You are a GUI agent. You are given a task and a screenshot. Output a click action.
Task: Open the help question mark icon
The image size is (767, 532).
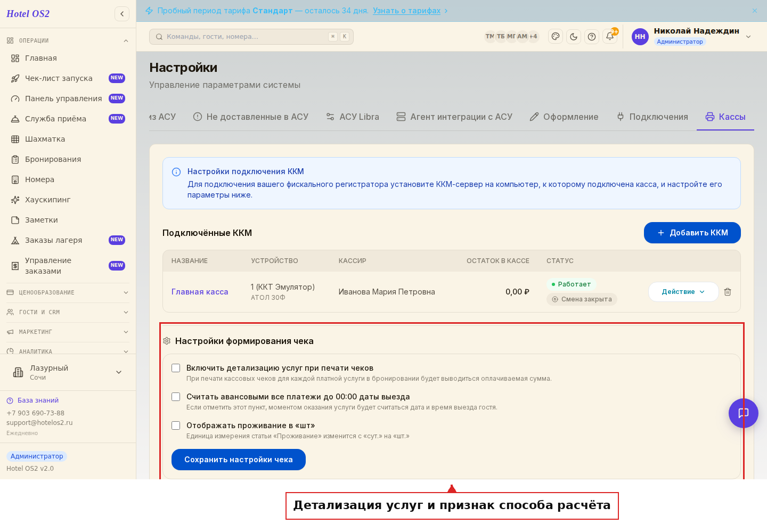click(592, 37)
